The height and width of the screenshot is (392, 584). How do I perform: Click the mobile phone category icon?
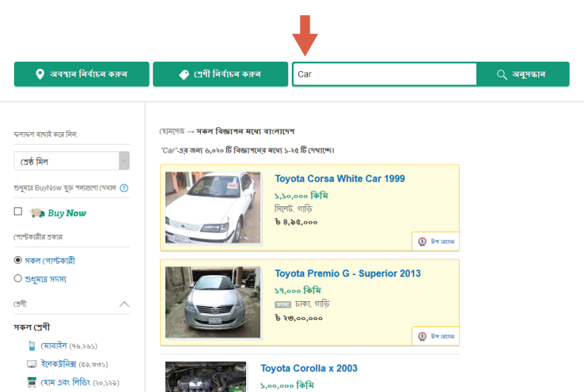point(32,345)
